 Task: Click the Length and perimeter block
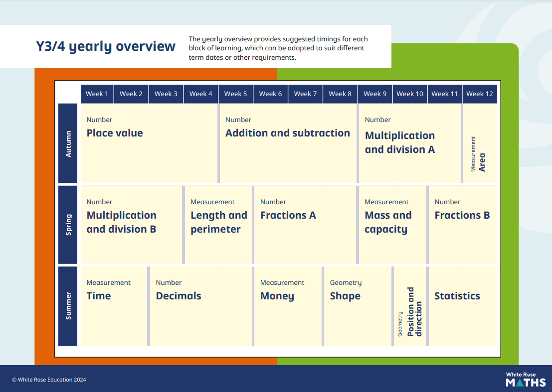pyautogui.click(x=218, y=224)
